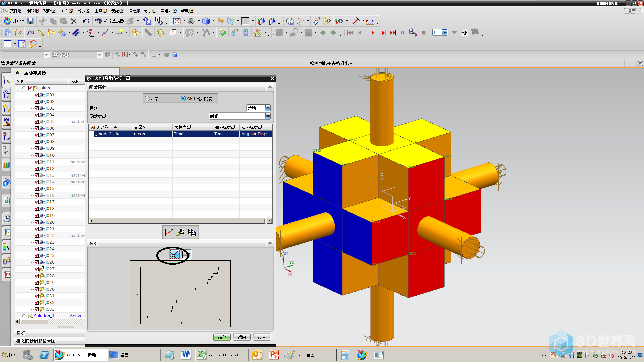Step forward one frame
Screen dimensions: 644x362
coord(383,33)
